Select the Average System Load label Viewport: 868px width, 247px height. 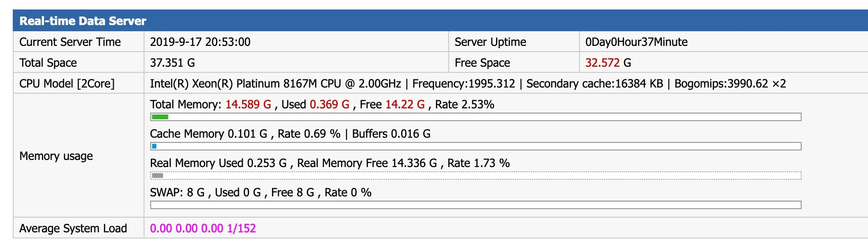coord(73,229)
